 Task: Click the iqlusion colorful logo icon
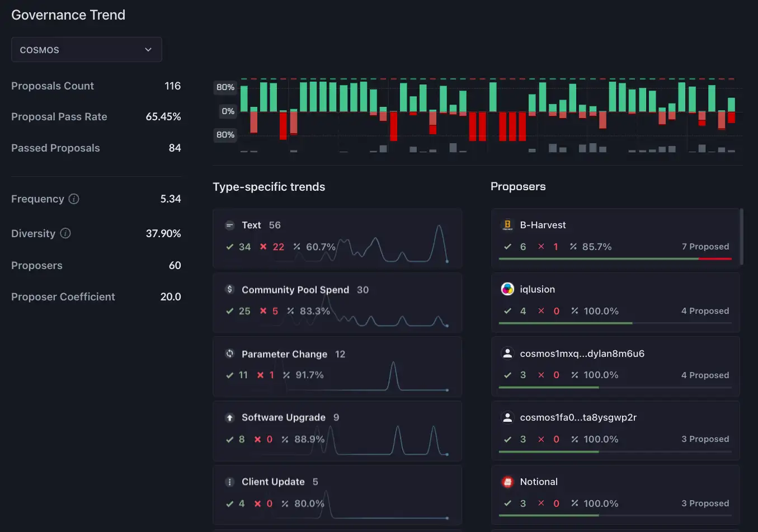point(507,289)
